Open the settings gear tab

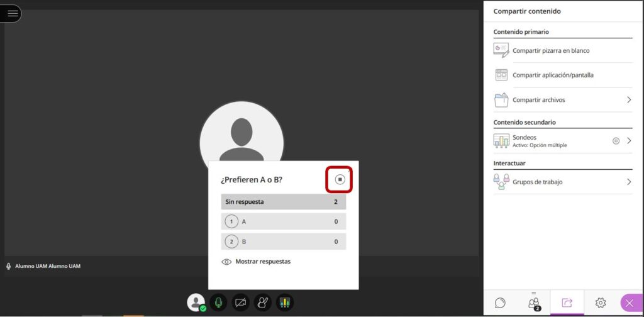(x=601, y=303)
